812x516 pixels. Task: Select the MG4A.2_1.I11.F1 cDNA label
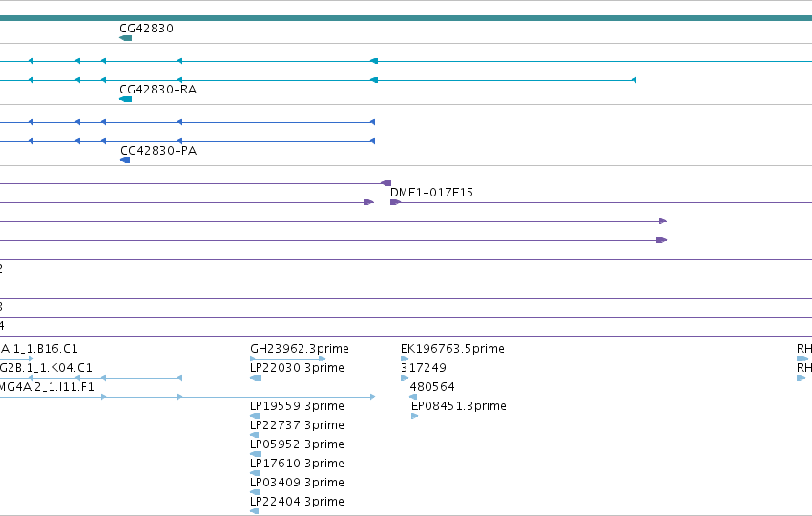47,387
